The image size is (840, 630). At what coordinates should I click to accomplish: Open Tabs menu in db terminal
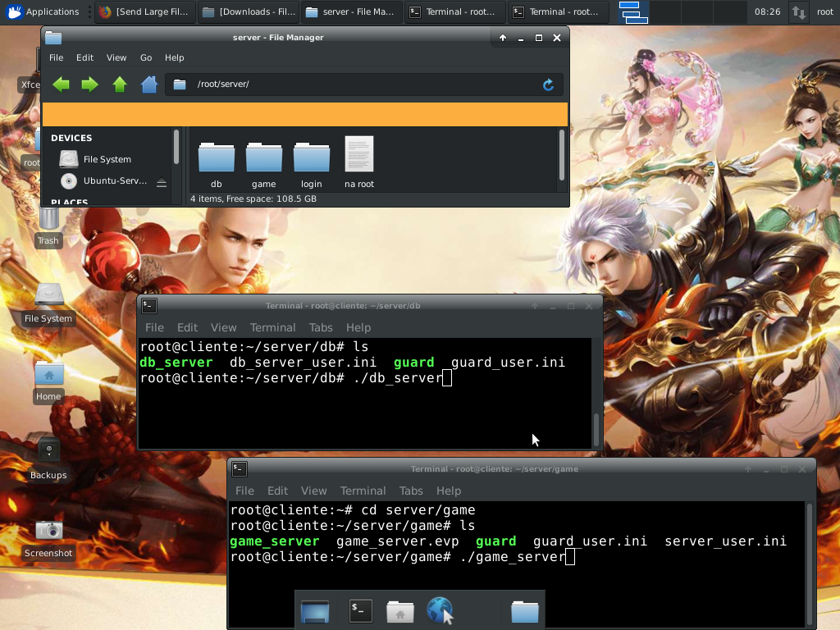click(x=321, y=327)
